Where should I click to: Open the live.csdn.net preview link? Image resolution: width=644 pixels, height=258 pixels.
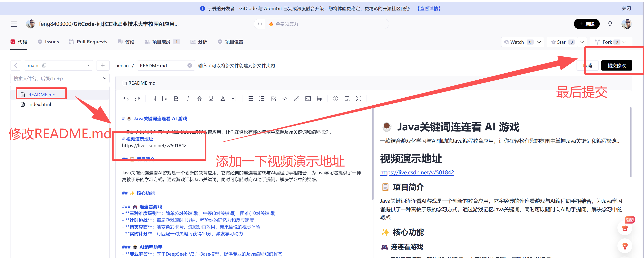tap(417, 172)
